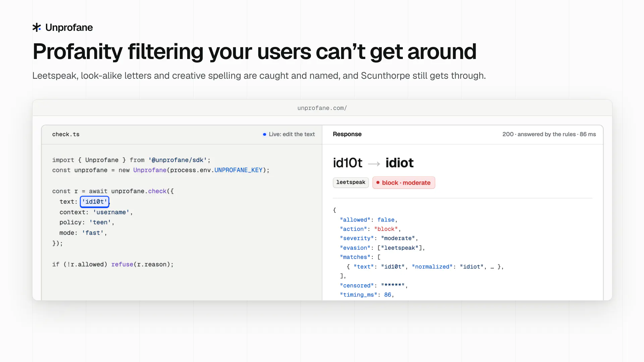Click the 'block · moderate' badge
This screenshot has height=362, width=644.
pyautogui.click(x=404, y=183)
